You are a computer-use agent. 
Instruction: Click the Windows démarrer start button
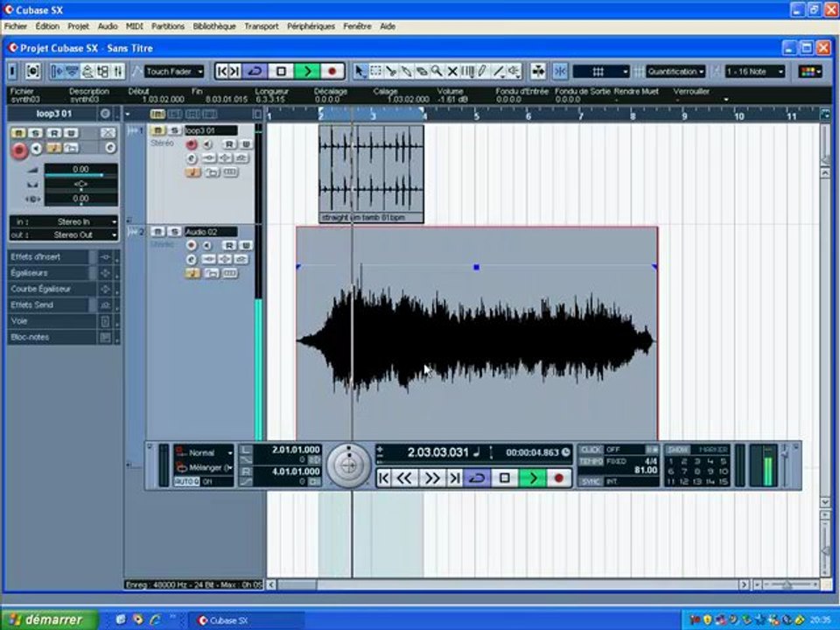50,619
